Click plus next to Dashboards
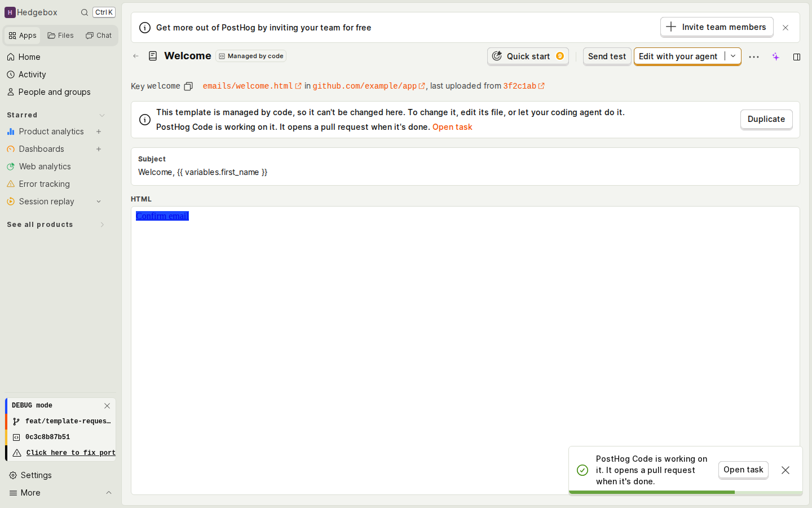 click(99, 149)
